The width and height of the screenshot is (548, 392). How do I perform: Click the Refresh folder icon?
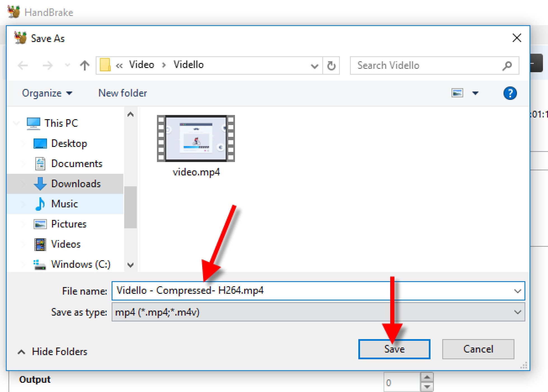click(x=331, y=65)
